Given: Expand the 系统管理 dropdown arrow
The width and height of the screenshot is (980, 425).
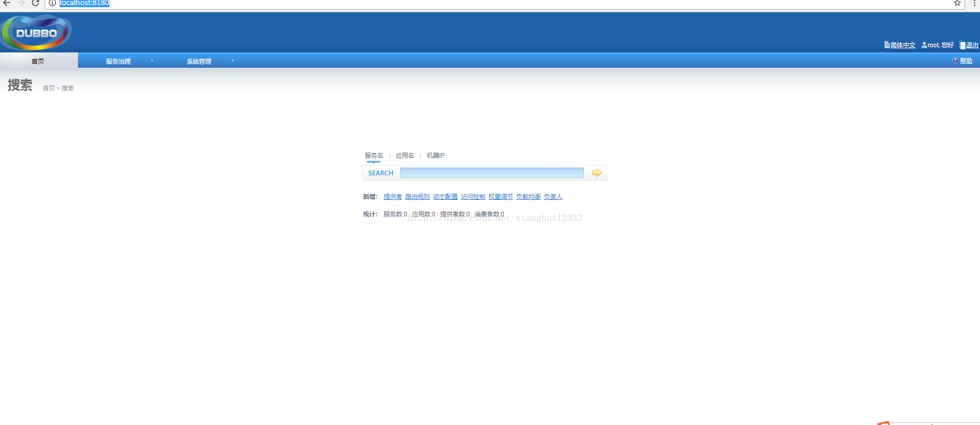Looking at the screenshot, I should 233,61.
